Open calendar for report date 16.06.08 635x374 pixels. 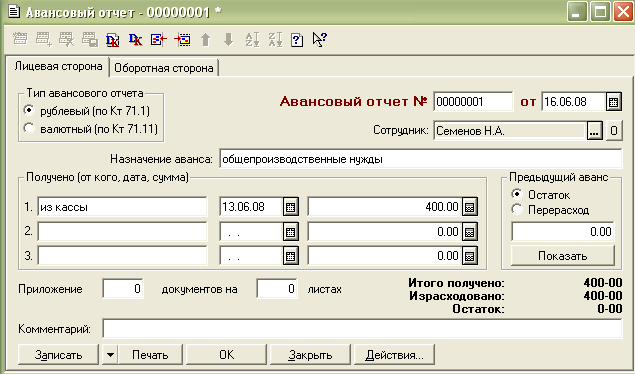[614, 102]
